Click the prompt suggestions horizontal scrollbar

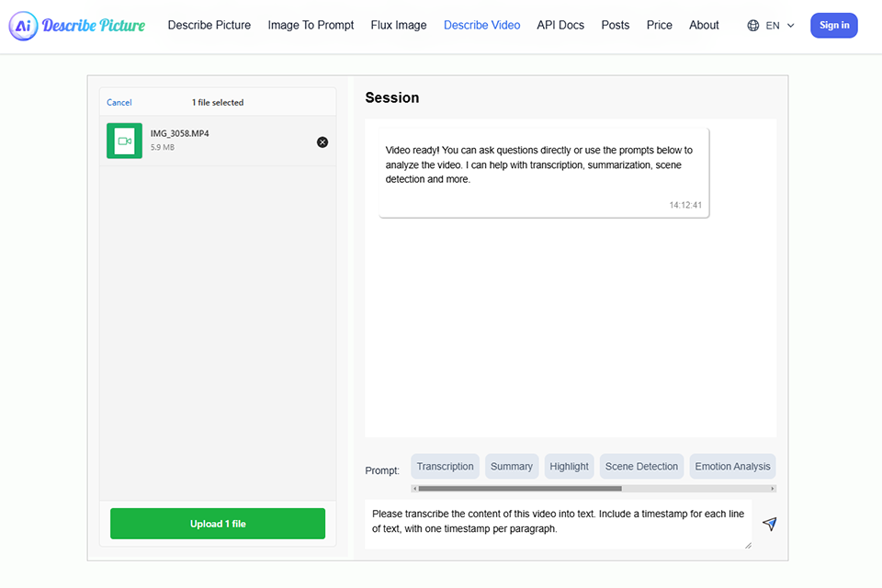(x=520, y=489)
